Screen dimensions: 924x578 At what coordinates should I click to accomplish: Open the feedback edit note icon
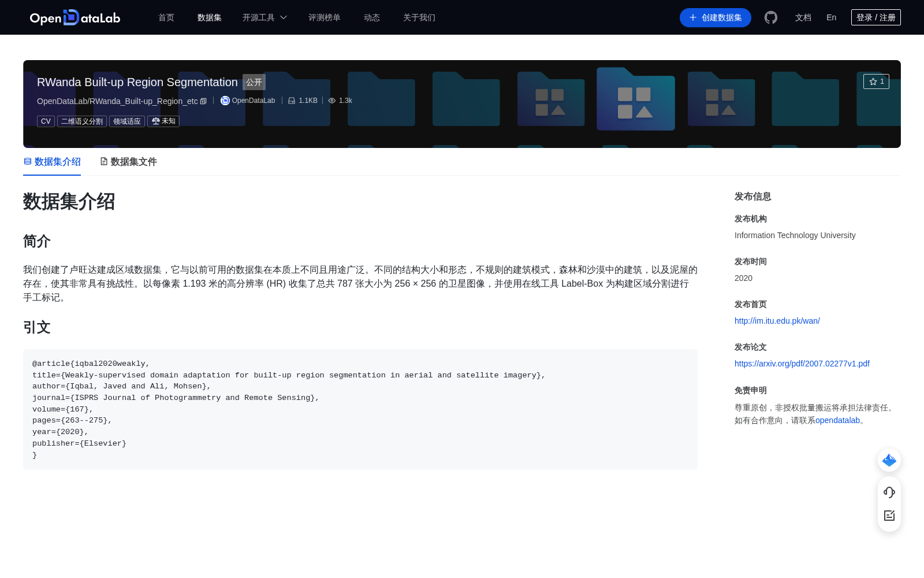tap(889, 516)
